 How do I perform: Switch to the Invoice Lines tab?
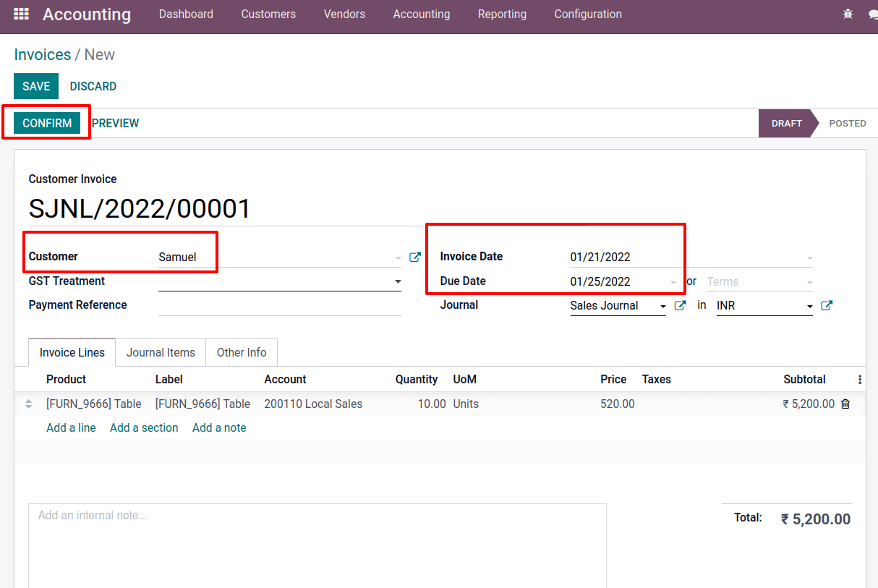pyautogui.click(x=72, y=353)
